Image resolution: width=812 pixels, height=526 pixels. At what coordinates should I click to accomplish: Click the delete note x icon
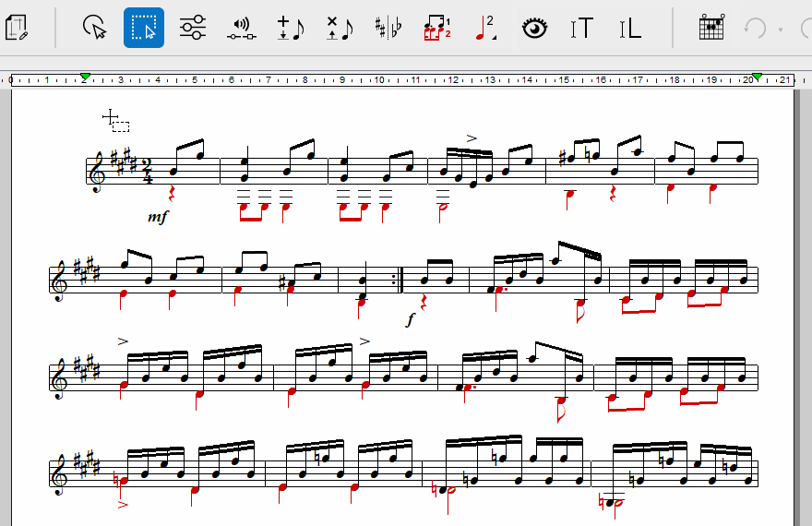(x=340, y=29)
